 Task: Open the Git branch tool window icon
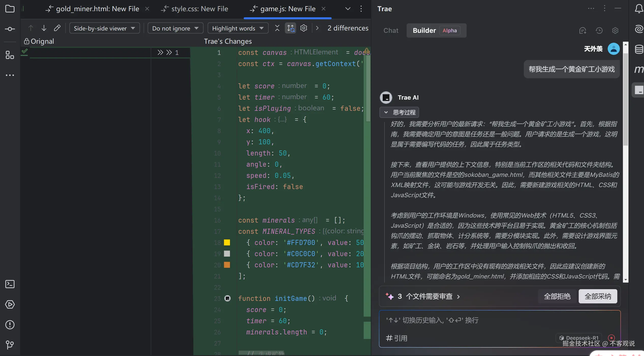tap(10, 345)
